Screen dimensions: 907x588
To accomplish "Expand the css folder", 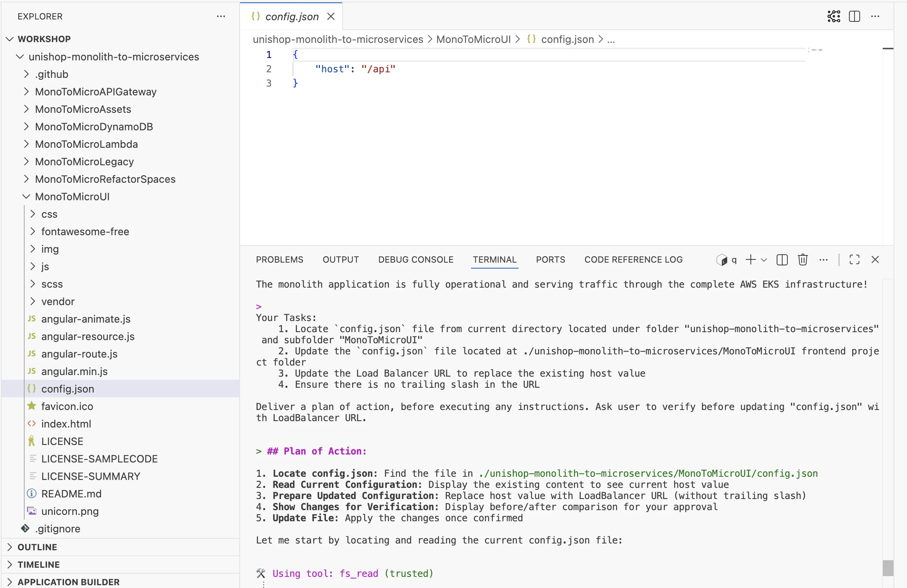I will tap(120, 214).
